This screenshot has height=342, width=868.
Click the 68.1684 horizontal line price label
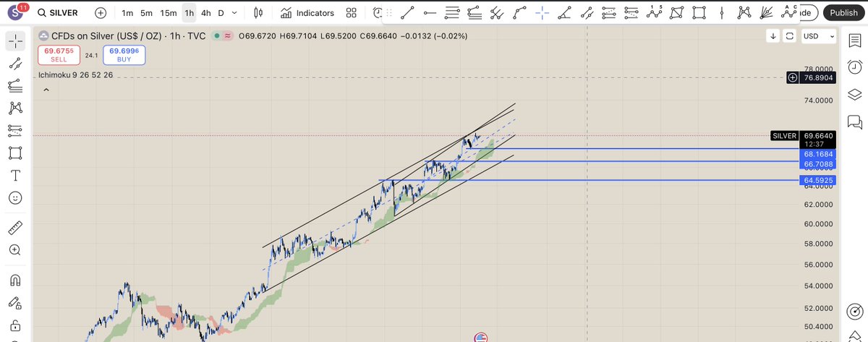coord(817,154)
